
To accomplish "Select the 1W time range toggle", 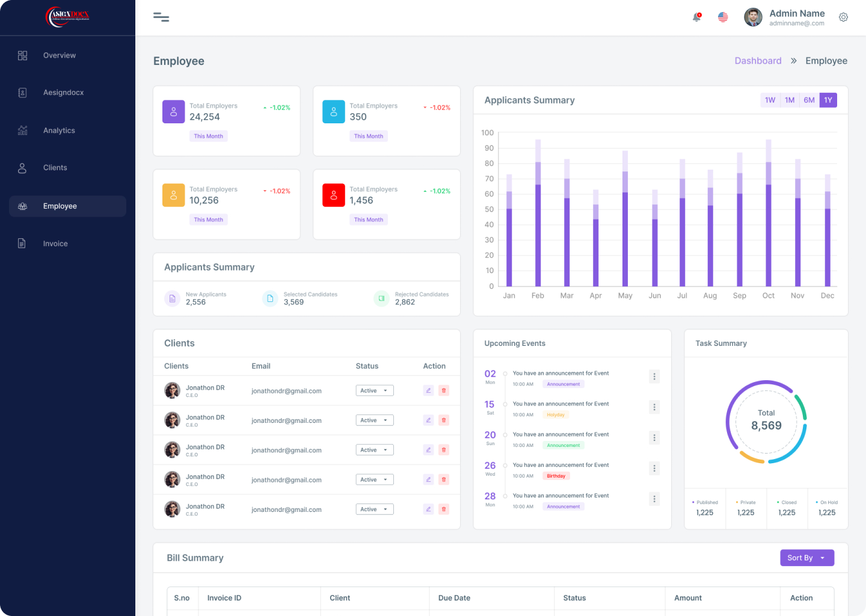I will pos(770,100).
